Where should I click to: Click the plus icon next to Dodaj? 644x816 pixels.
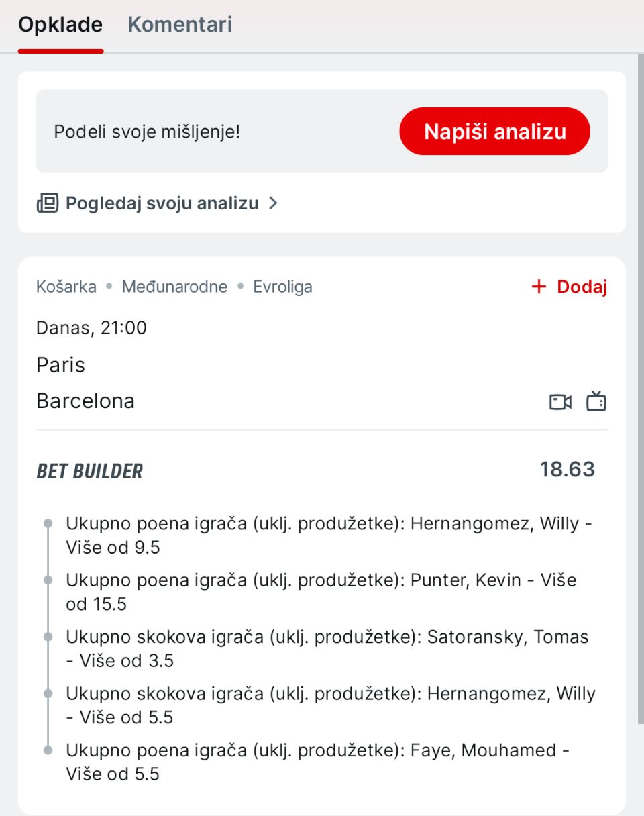point(539,287)
